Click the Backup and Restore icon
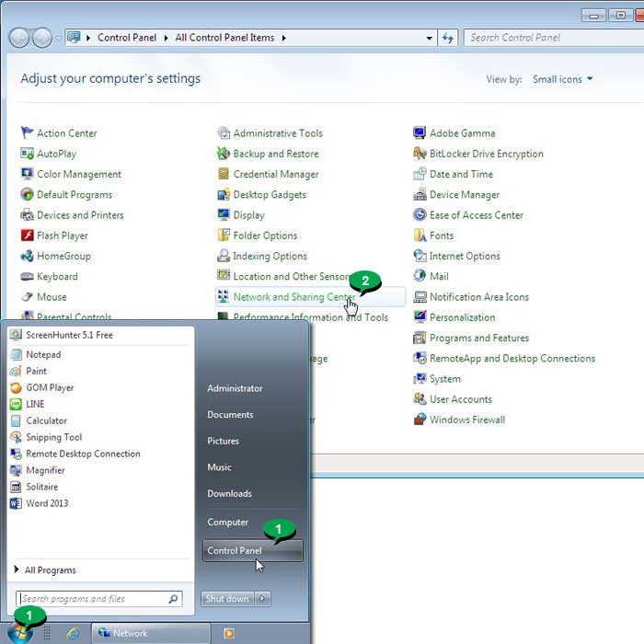The width and height of the screenshot is (644, 644). [x=223, y=154]
